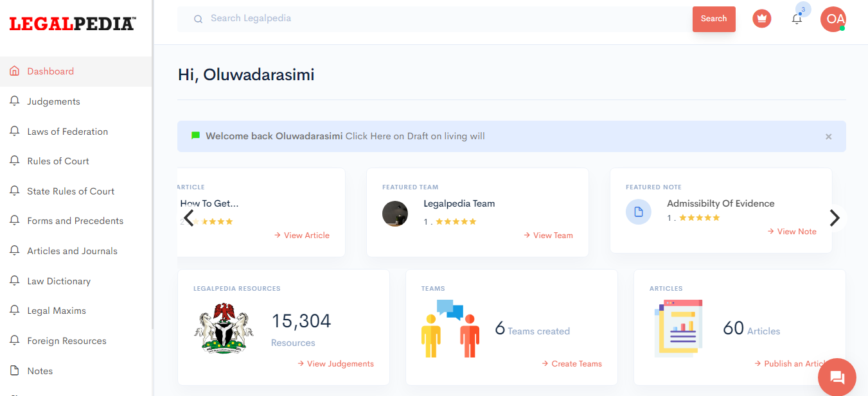
Task: Click the bell icon beside Rules of Court
Action: pyautogui.click(x=14, y=161)
